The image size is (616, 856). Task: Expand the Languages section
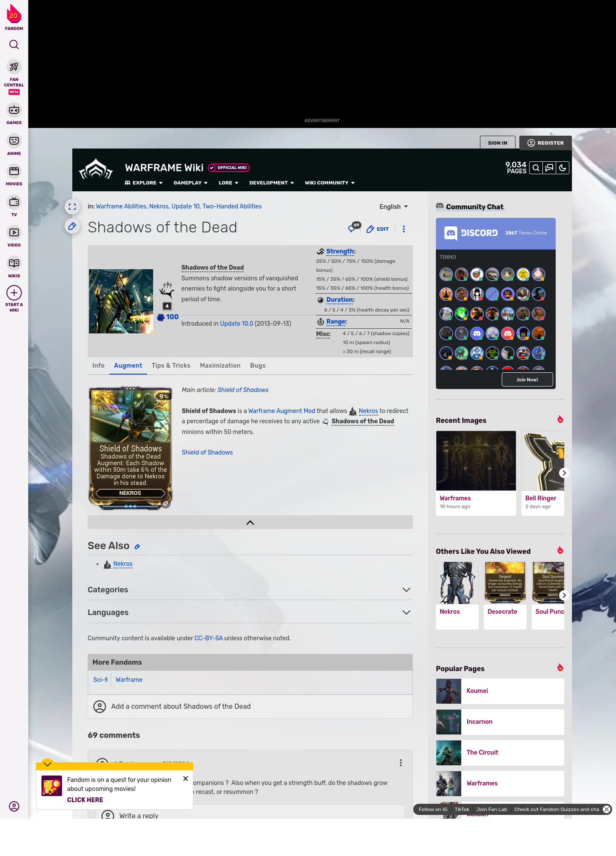pos(250,612)
